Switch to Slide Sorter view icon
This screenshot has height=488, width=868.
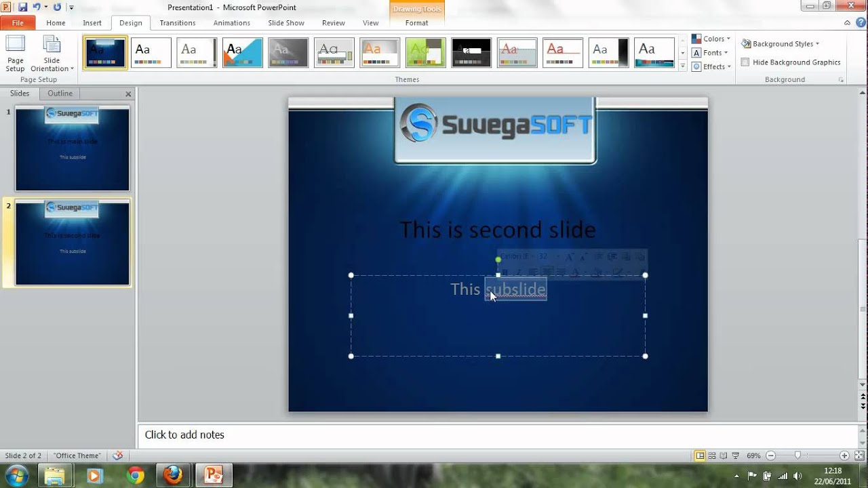point(712,456)
